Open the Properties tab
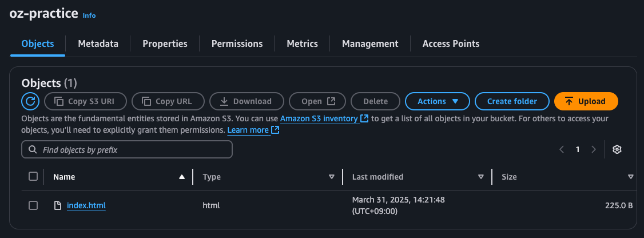 165,43
